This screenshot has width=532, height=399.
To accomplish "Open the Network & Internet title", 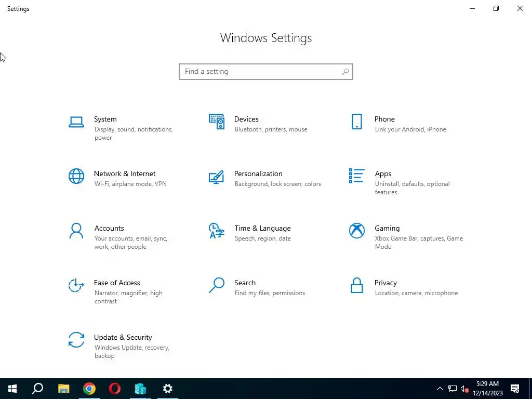I will (125, 174).
